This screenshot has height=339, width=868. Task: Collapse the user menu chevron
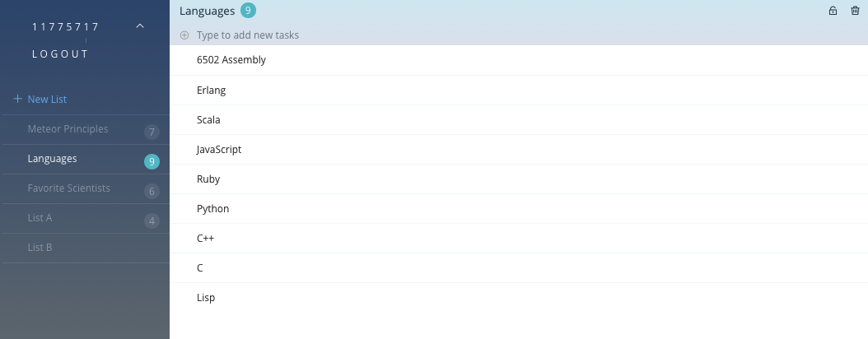pos(140,26)
